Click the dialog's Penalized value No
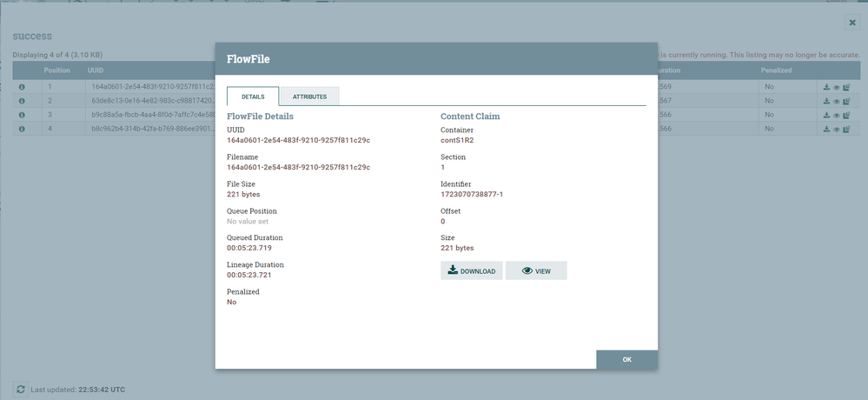 click(231, 302)
